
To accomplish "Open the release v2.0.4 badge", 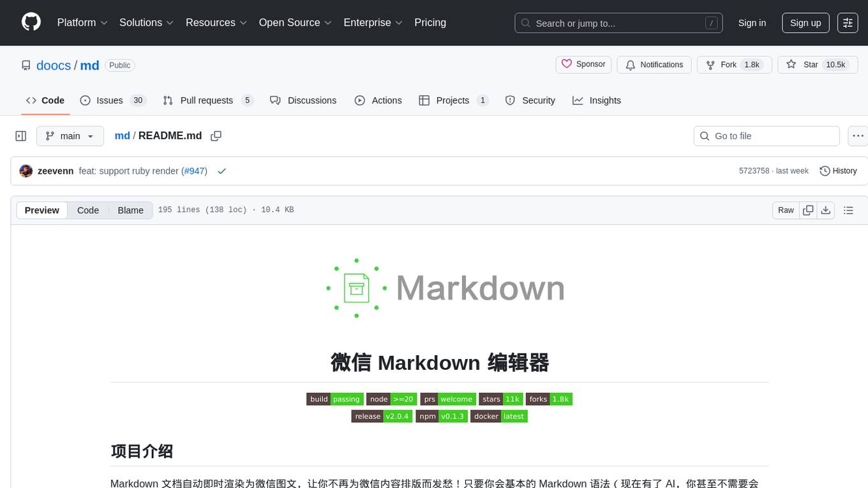I will click(382, 416).
